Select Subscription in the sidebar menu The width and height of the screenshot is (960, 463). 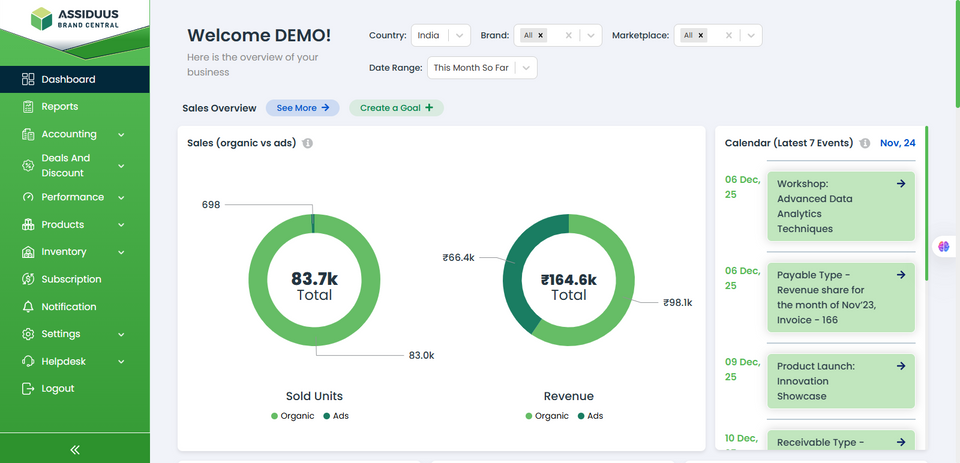tap(70, 279)
